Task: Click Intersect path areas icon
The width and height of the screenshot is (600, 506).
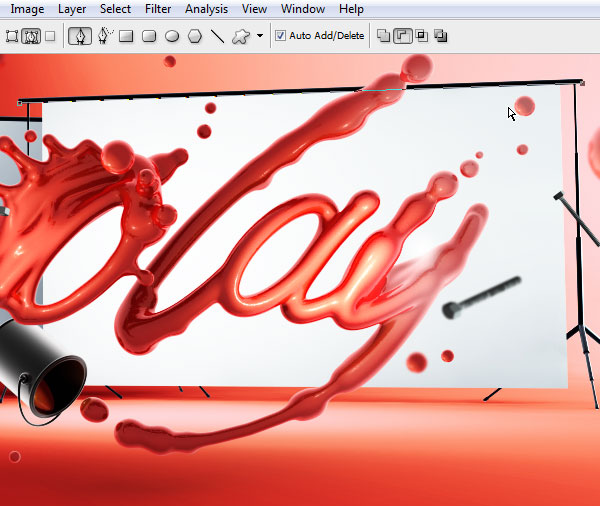Action: point(422,36)
